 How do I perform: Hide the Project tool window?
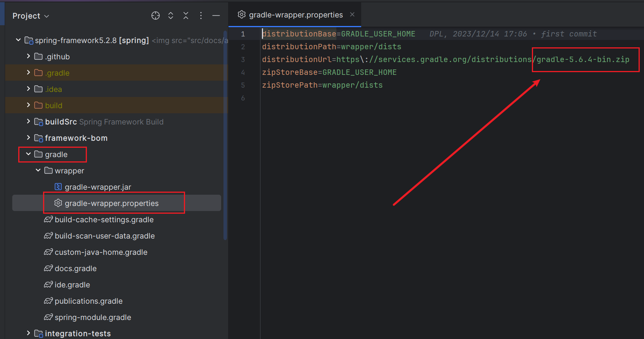tap(216, 16)
